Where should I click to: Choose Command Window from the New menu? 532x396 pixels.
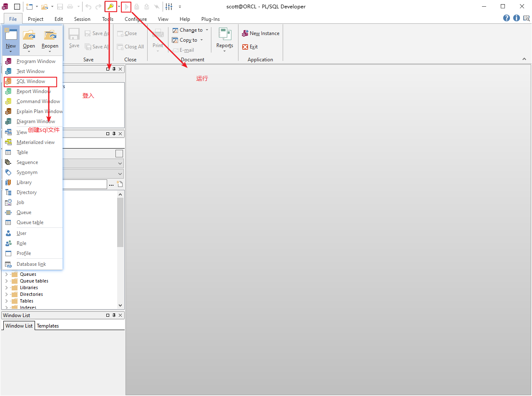click(x=33, y=101)
